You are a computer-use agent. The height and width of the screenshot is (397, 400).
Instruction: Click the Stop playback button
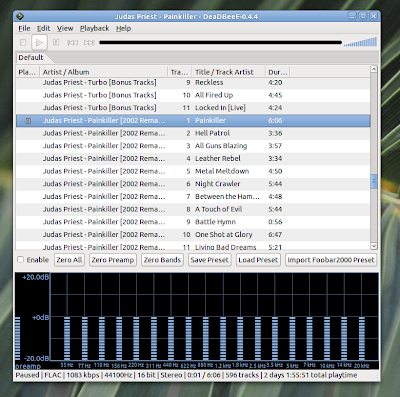[x=23, y=42]
